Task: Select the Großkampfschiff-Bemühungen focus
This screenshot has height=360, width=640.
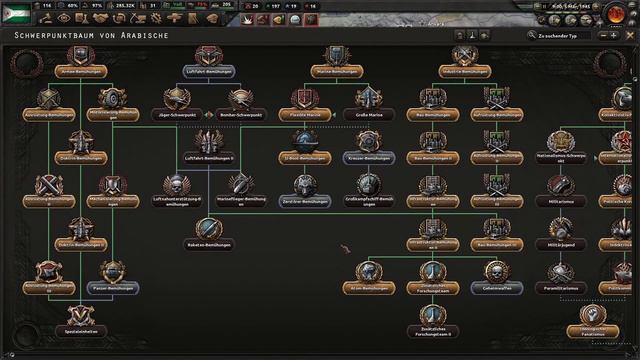Action: (369, 201)
